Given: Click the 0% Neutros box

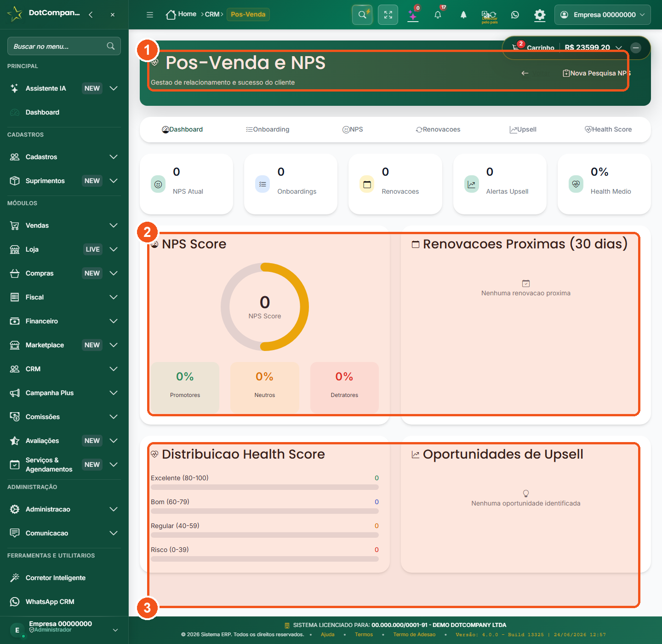Looking at the screenshot, I should (265, 387).
